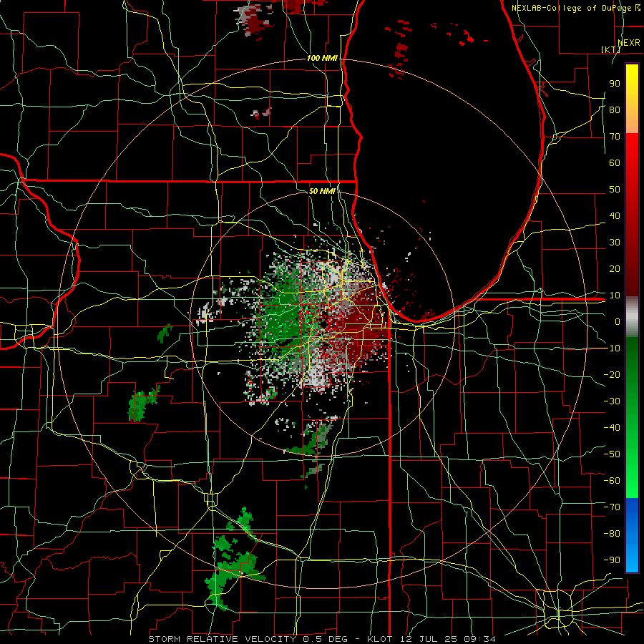Select the positive 60 scale value
The width and height of the screenshot is (644, 644).
coord(615,163)
